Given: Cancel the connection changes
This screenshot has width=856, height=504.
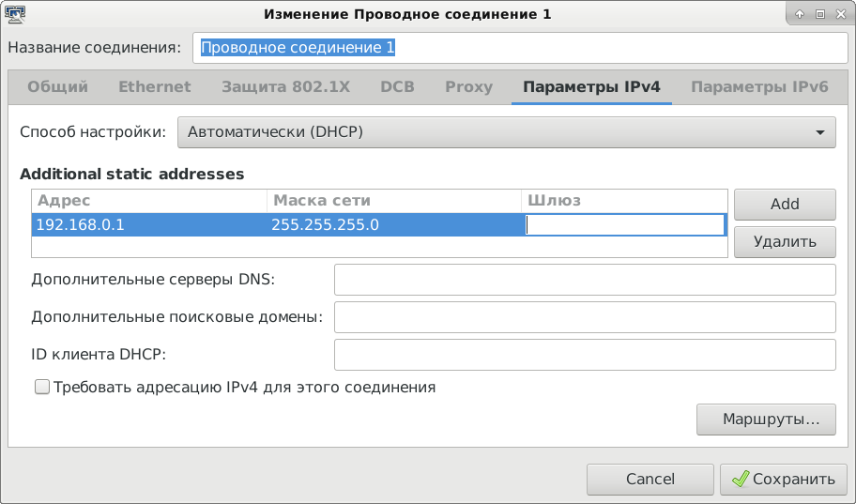Looking at the screenshot, I should click(x=650, y=479).
